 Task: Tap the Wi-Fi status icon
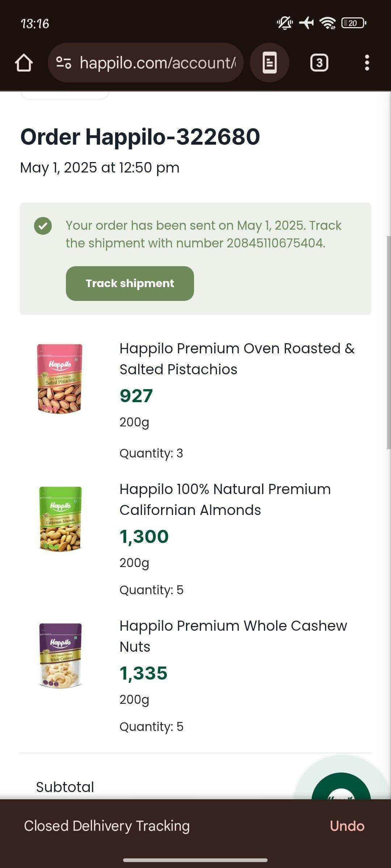coord(328,24)
